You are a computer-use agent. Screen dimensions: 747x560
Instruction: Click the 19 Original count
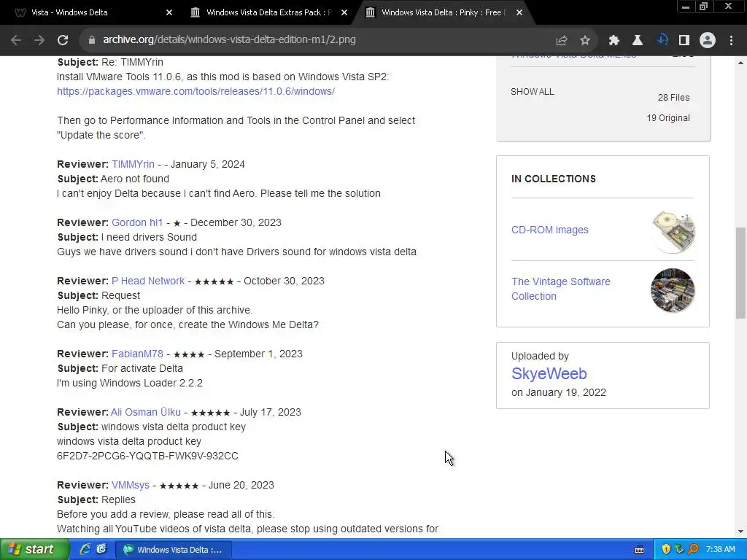(668, 117)
